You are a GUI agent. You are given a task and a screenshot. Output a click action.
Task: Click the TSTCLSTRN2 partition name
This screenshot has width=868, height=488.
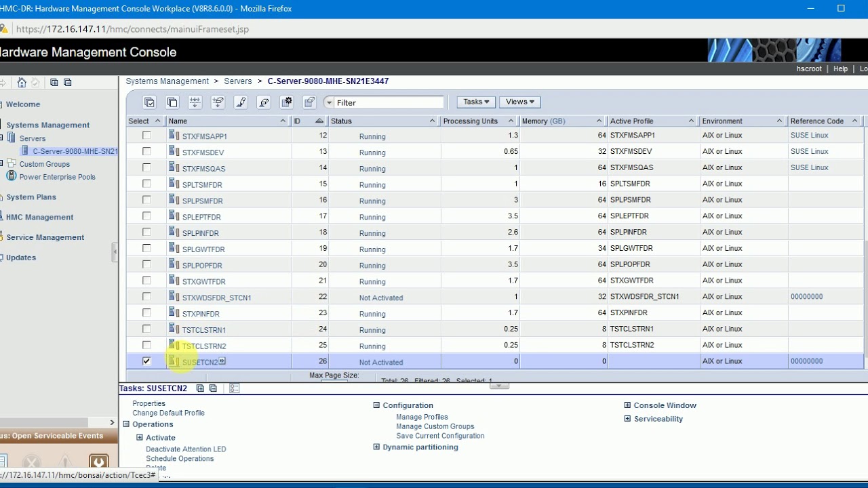[204, 346]
